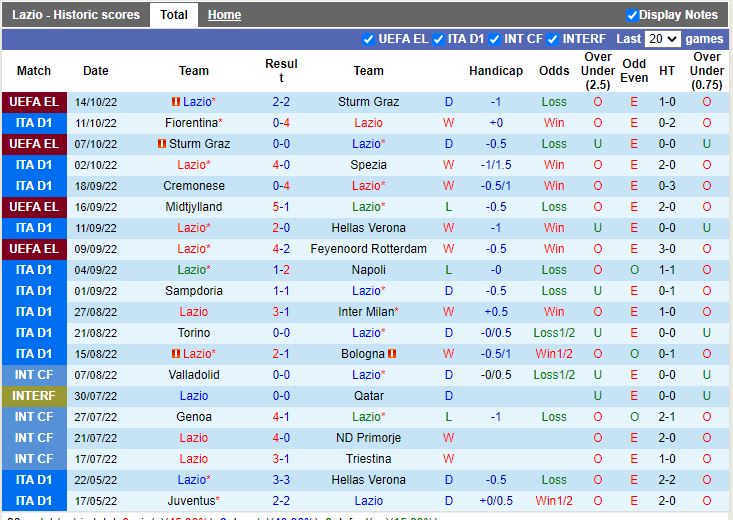Open Feyenoord Rotterdam team link
Screen dimensions: 733x520
[368, 249]
